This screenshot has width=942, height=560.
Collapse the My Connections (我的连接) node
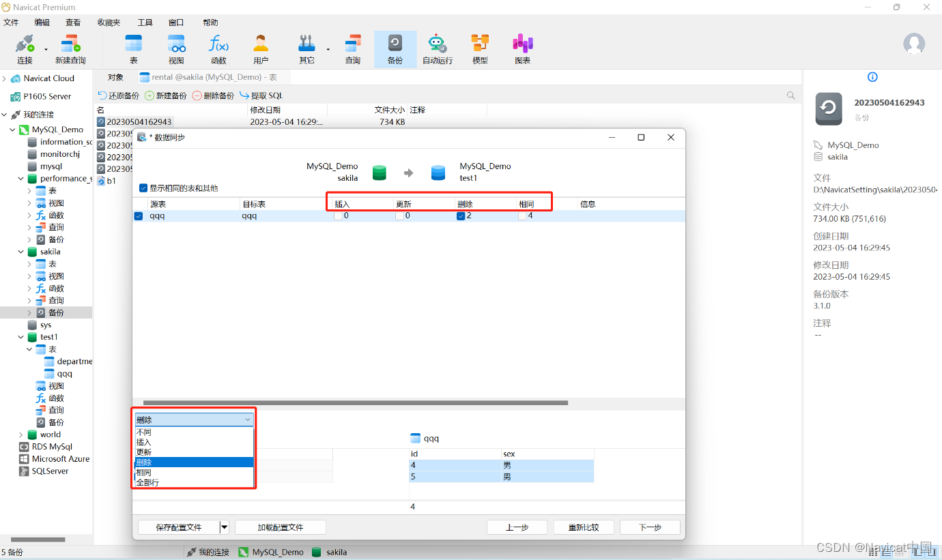point(5,115)
